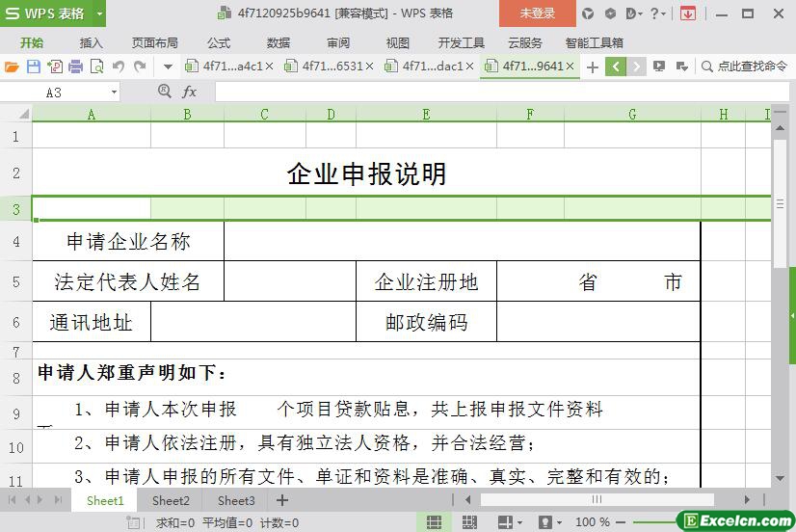Screen dimensions: 796x532
Task: Click the Print Preview icon
Action: coord(96,66)
